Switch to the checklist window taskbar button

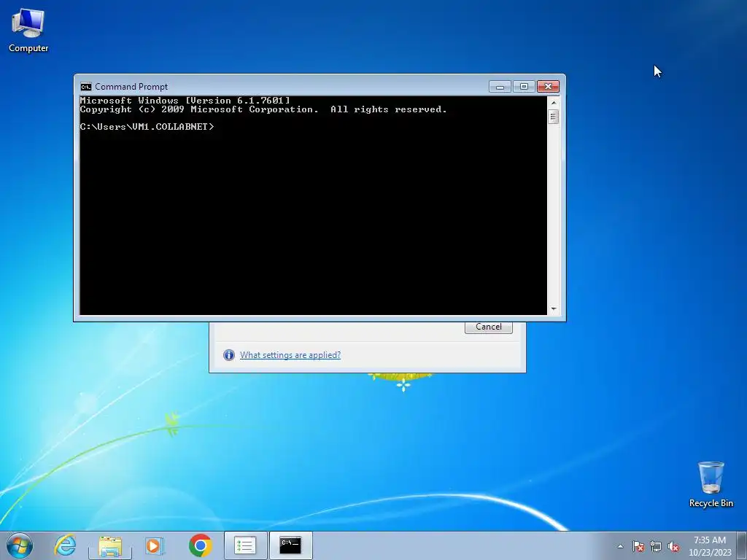(245, 545)
